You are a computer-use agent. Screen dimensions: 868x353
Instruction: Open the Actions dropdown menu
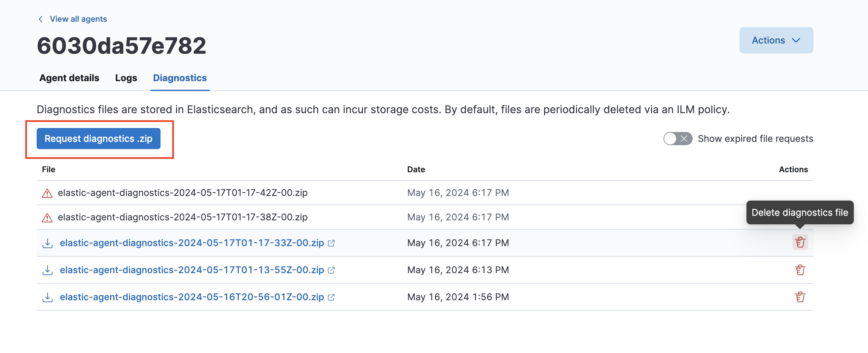[x=776, y=40]
